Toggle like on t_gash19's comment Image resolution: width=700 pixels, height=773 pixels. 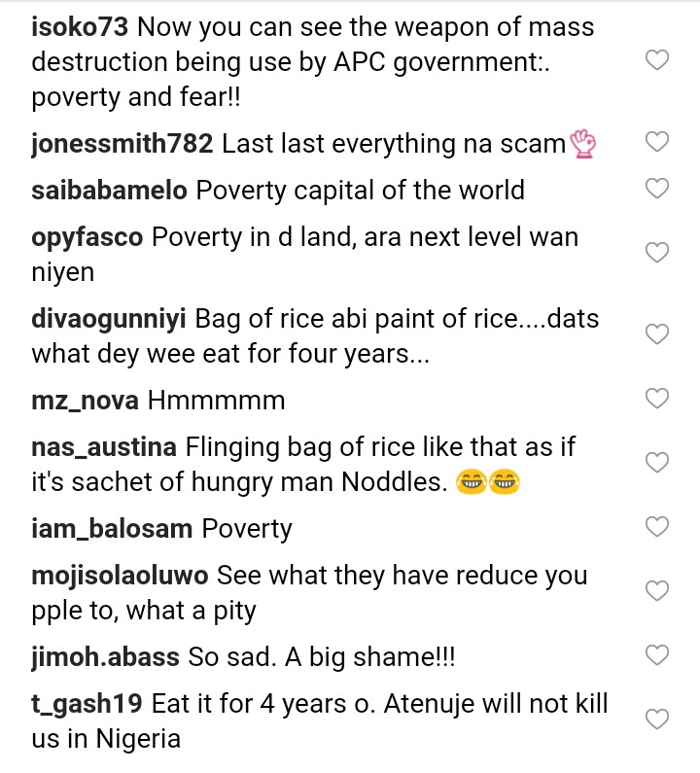(x=657, y=720)
